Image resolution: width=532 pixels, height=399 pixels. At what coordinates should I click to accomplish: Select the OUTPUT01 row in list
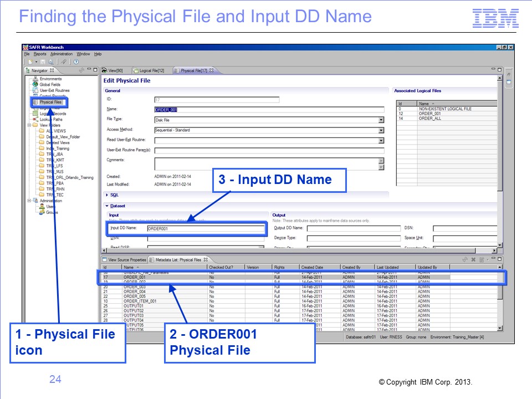pos(300,306)
